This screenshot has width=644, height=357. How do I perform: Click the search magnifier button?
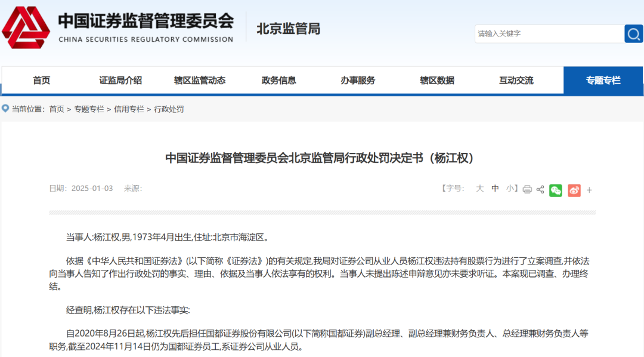(633, 34)
